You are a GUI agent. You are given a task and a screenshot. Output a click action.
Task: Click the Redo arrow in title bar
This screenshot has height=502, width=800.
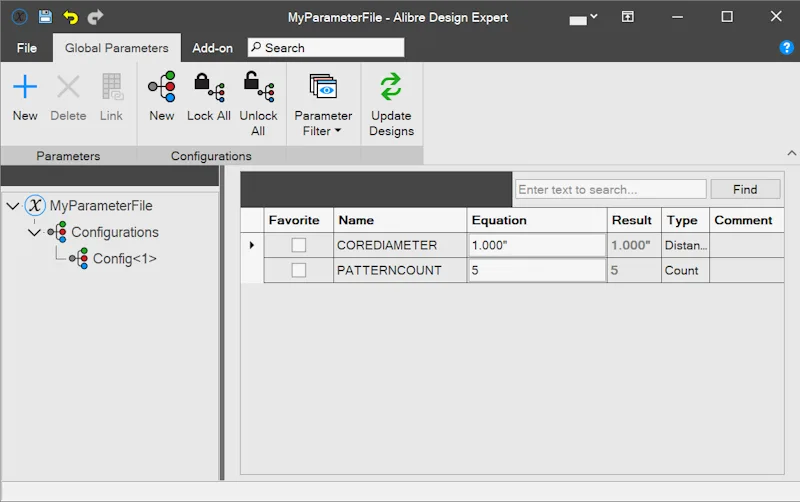click(95, 17)
